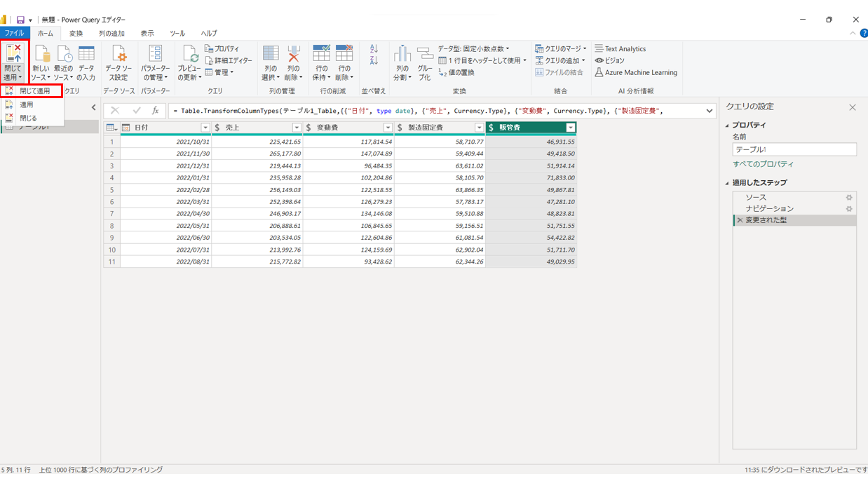Open settings gear for the ソース step

click(849, 198)
